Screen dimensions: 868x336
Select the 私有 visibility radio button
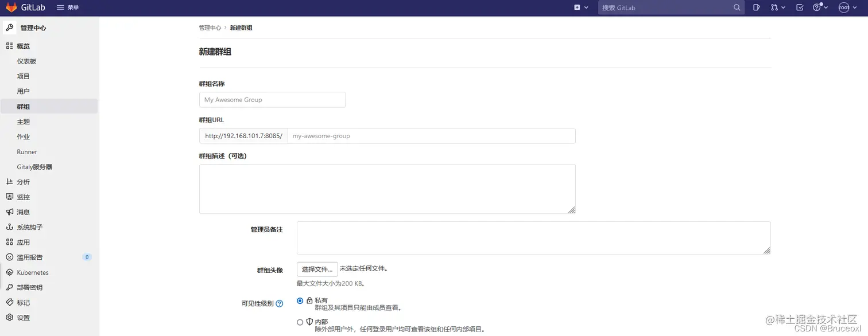(x=300, y=300)
